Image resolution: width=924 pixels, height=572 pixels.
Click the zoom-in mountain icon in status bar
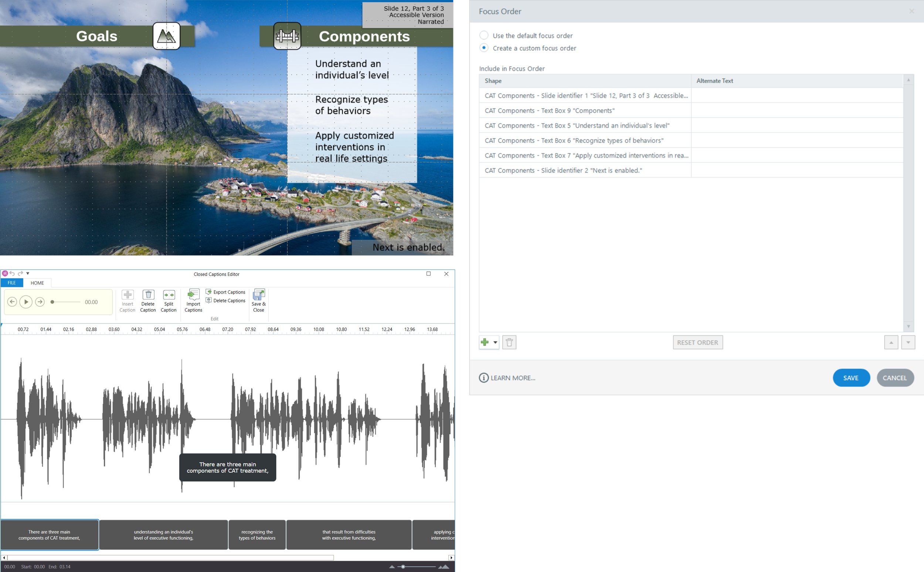click(444, 566)
